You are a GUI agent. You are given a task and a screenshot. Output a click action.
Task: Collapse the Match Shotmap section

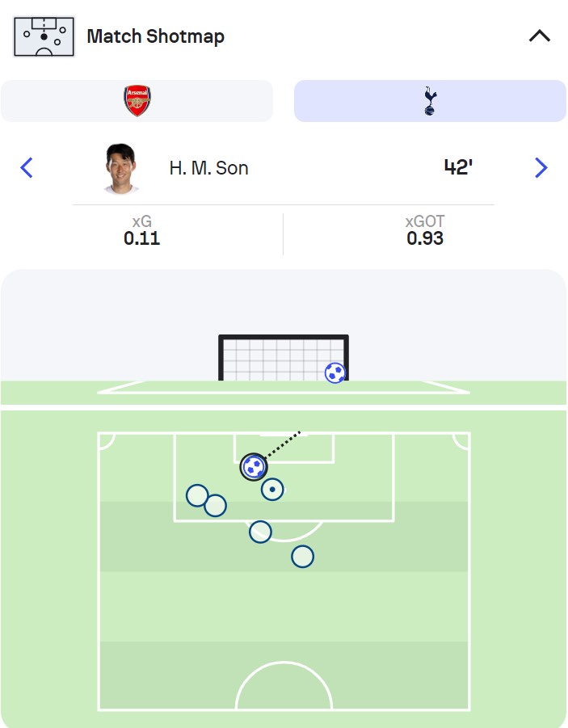tap(539, 36)
